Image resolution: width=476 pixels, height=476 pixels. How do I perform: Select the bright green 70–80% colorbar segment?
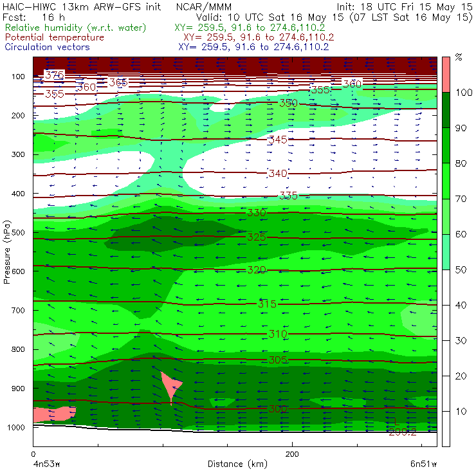pos(446,181)
